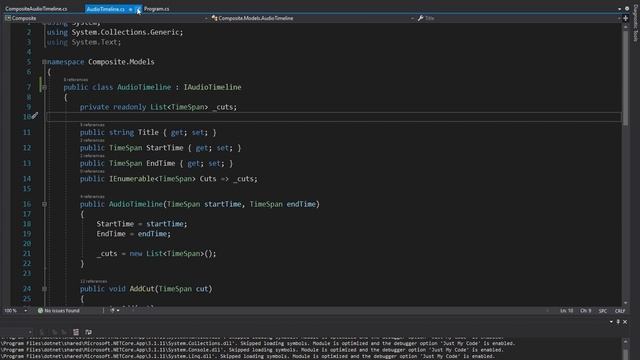Click the split editor plus icon

tap(625, 18)
